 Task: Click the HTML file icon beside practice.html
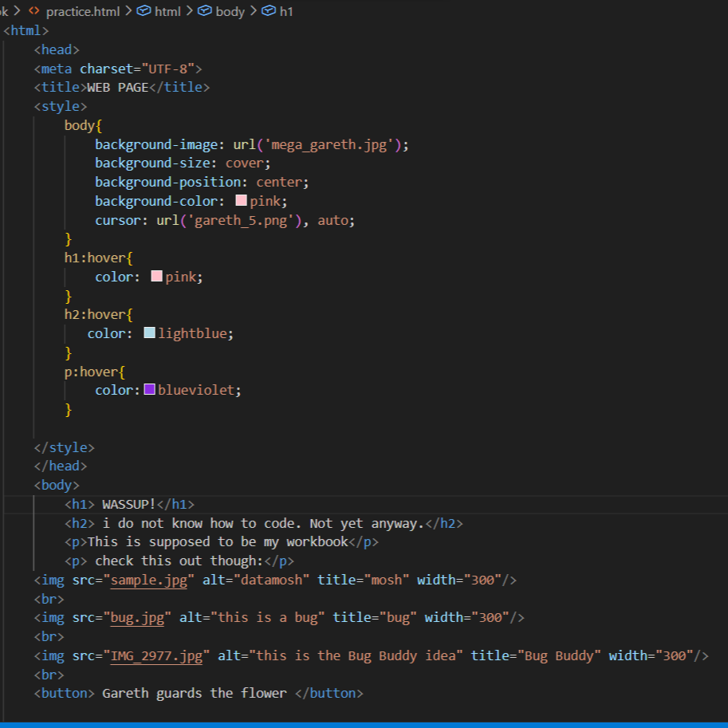pyautogui.click(x=35, y=12)
